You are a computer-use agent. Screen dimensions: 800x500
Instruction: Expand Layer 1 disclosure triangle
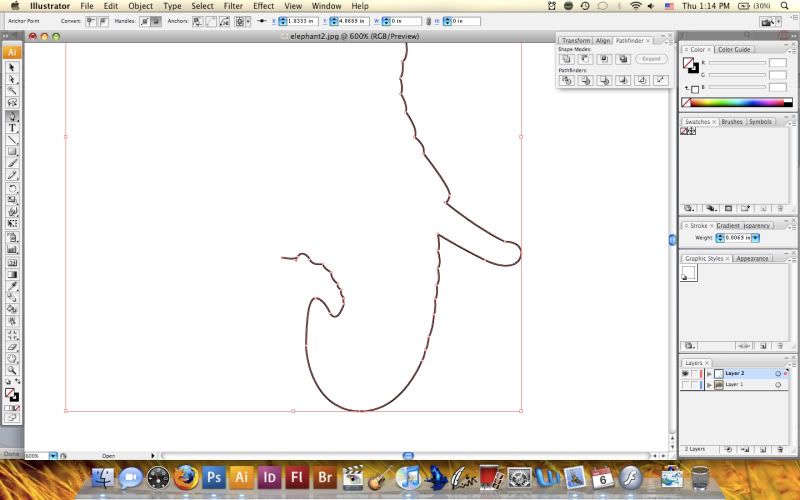(x=708, y=384)
